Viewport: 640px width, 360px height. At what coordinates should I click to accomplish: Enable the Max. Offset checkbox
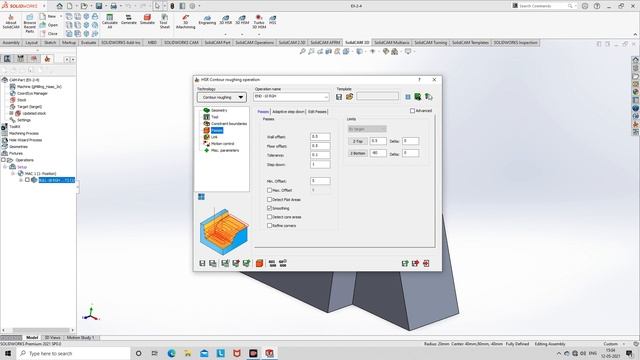pos(269,190)
